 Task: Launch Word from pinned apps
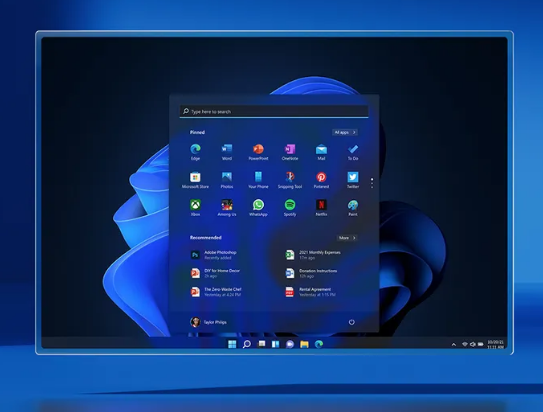(x=227, y=152)
